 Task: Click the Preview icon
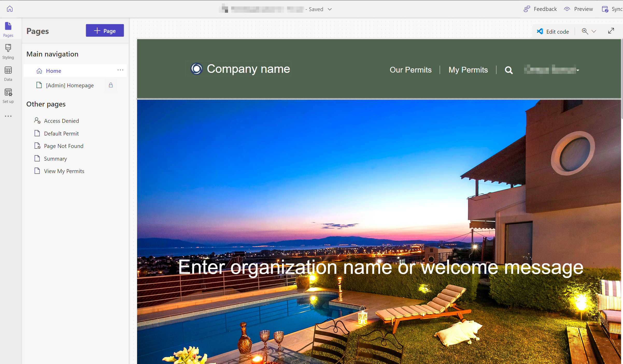(568, 9)
